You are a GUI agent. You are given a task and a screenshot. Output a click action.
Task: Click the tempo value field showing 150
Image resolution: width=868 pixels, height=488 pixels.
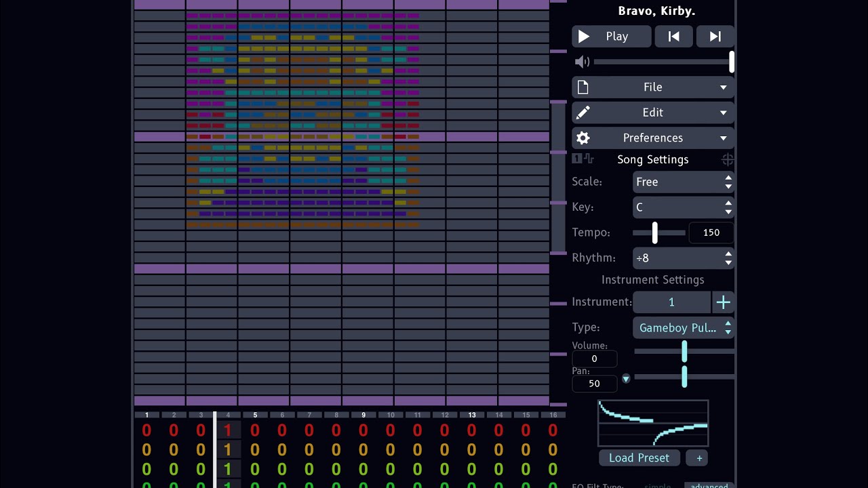pos(711,232)
